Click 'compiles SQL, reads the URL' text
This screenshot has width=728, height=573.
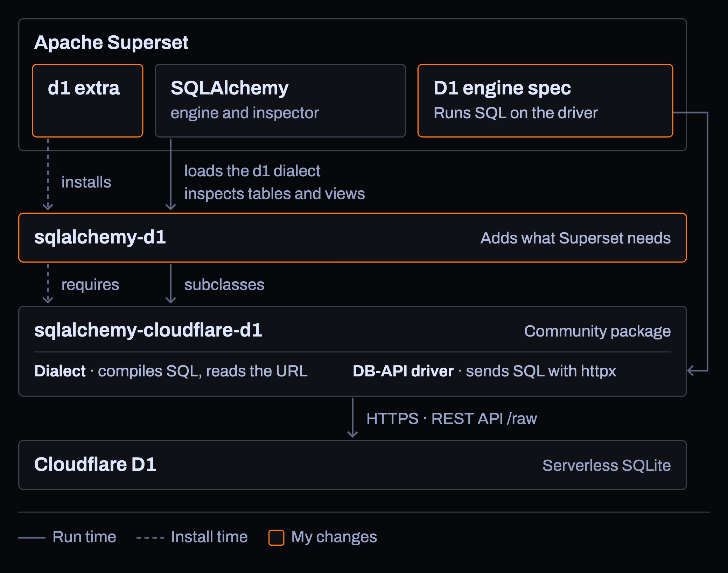203,371
